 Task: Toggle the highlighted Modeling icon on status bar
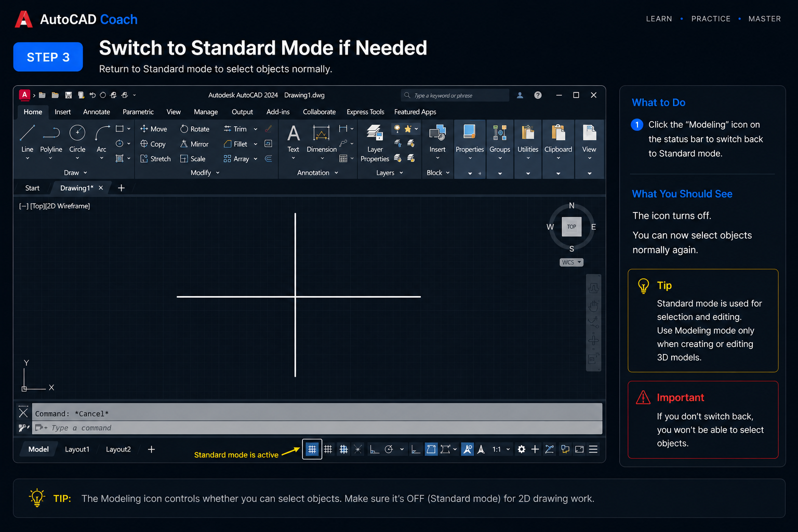312,449
